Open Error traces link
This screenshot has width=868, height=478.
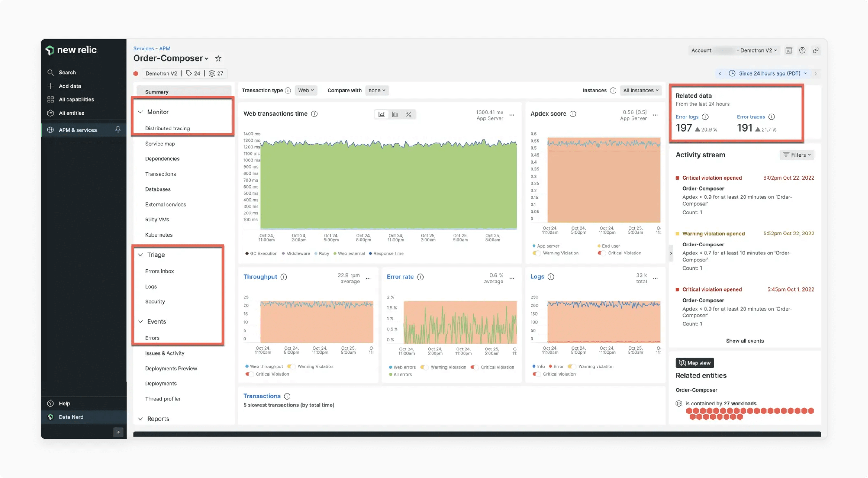click(750, 117)
